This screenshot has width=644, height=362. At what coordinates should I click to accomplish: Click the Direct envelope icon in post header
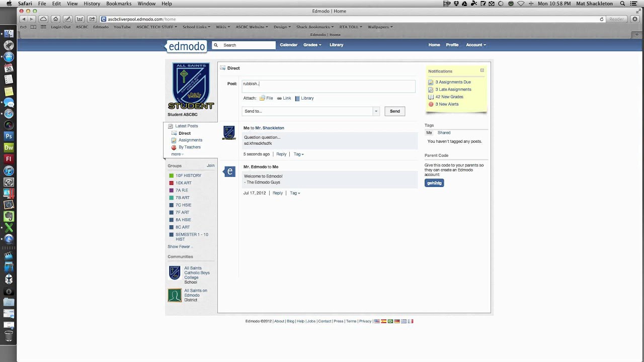(223, 68)
